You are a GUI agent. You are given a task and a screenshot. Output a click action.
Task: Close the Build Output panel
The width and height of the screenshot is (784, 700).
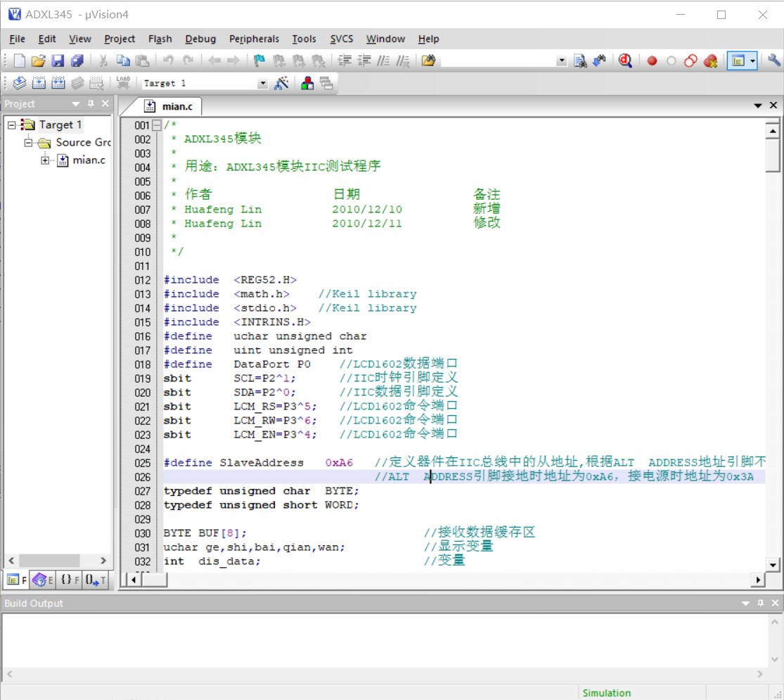[x=775, y=603]
